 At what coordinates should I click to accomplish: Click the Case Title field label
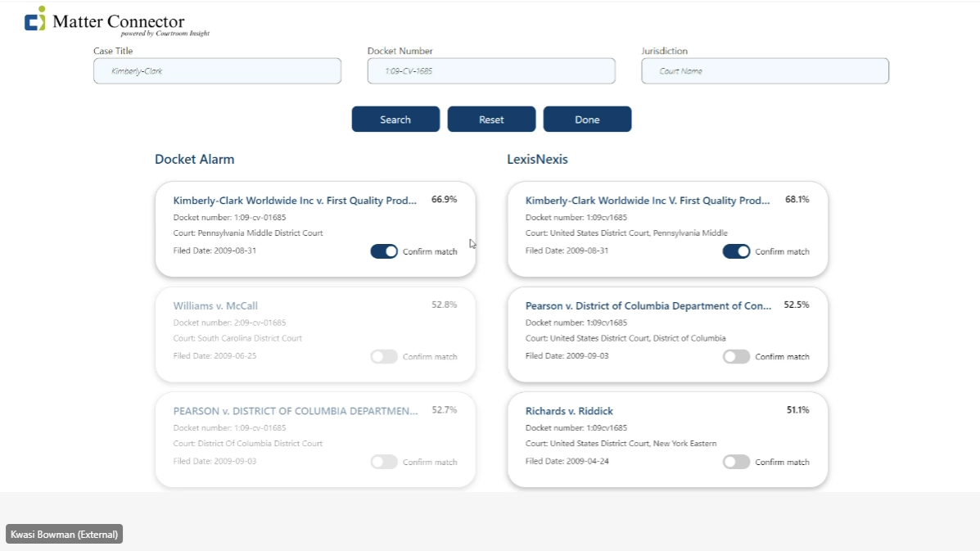pyautogui.click(x=113, y=51)
